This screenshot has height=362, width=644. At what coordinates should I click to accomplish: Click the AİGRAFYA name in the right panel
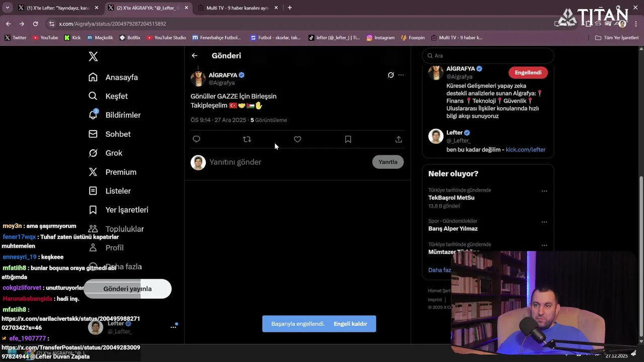click(460, 69)
